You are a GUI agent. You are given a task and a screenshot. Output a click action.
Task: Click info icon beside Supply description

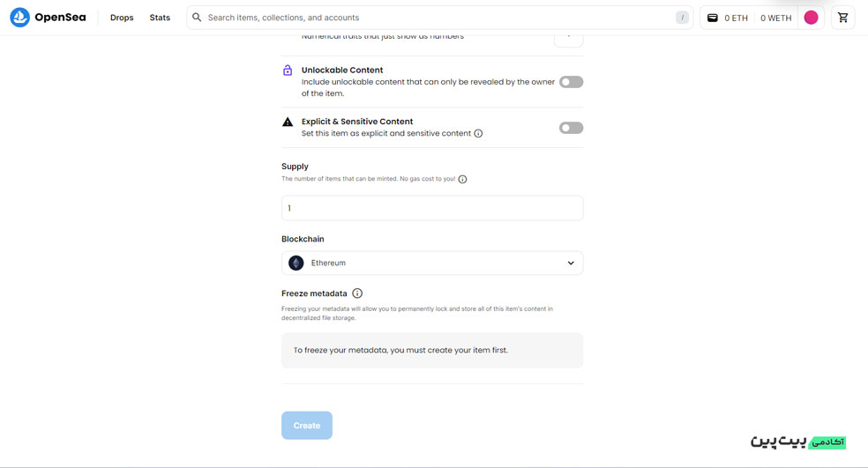click(x=462, y=179)
